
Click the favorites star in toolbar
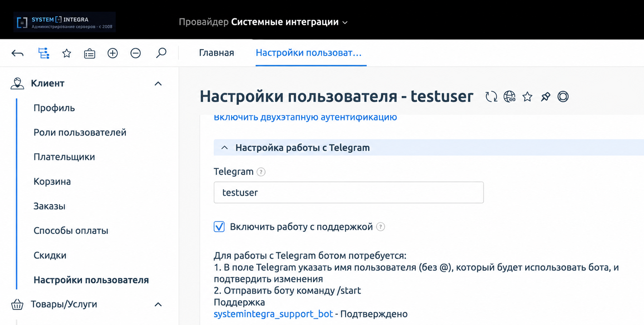(x=67, y=53)
